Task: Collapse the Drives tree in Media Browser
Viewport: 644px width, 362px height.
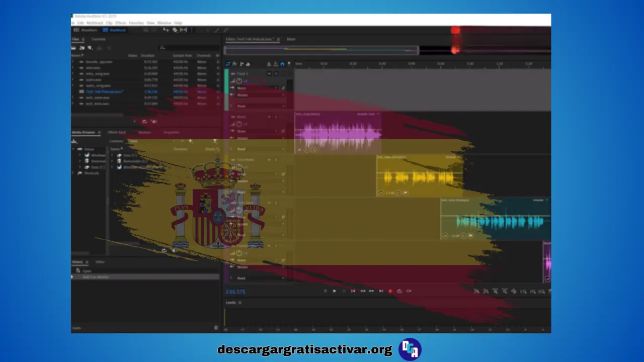Action: [x=73, y=149]
